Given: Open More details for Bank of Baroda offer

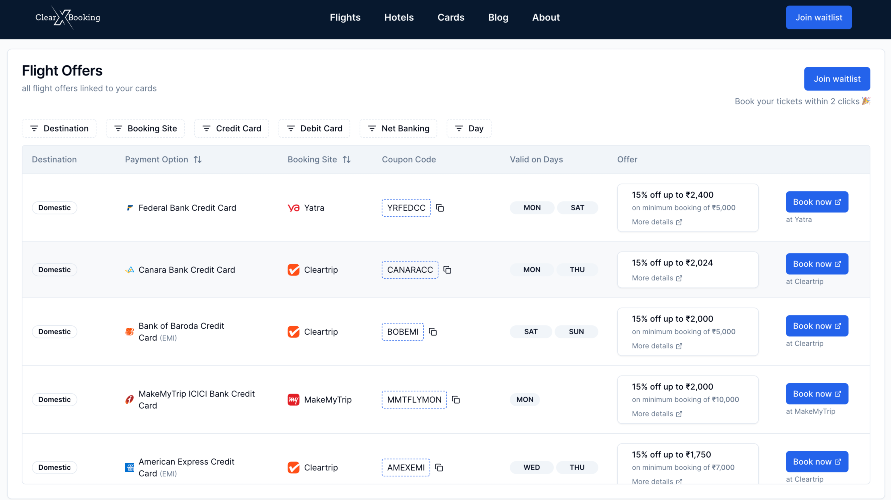Looking at the screenshot, I should tap(657, 345).
